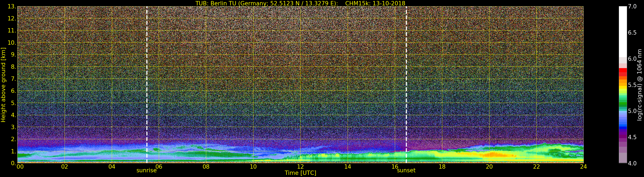Click the 'sunrise' label below the time axis
Viewport: 644px width, 177px height.
(x=147, y=171)
